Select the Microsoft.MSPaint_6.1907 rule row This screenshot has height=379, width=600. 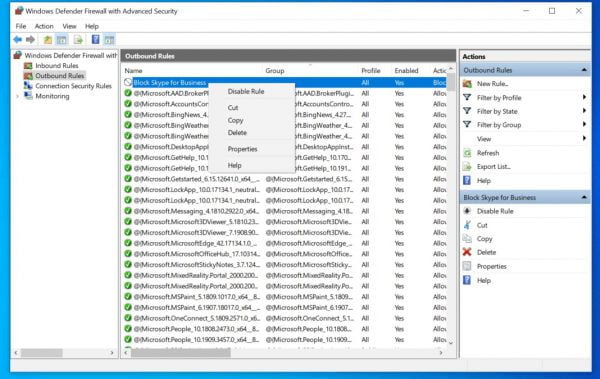click(x=285, y=307)
